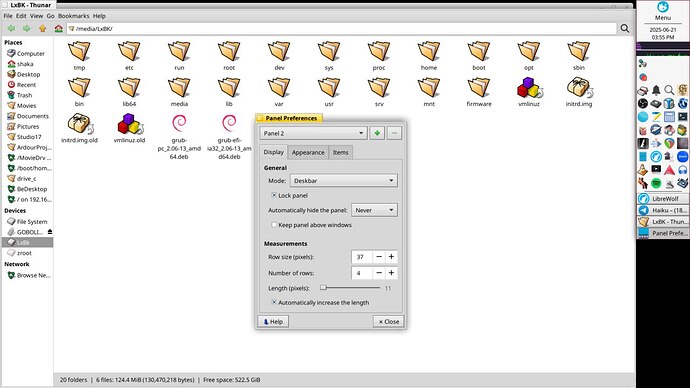Eject the GOBOLI... device
690x388 pixels.
pos(50,232)
